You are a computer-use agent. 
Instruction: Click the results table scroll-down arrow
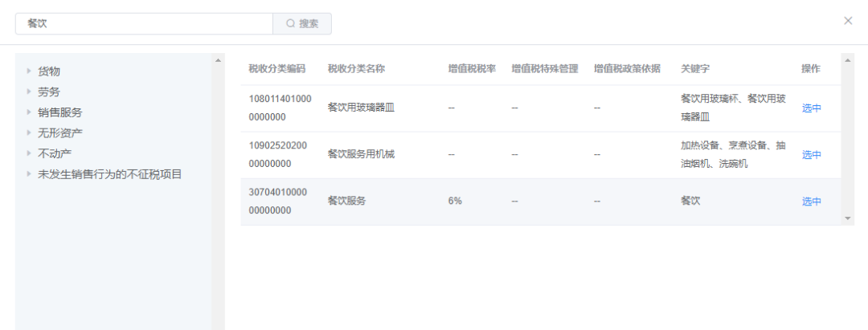[848, 218]
